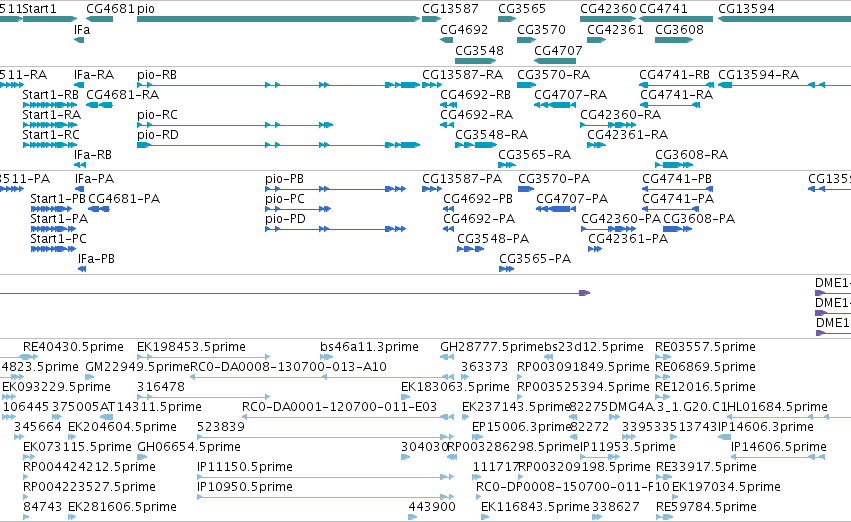Viewport: 851px width, 522px height.
Task: Click the long purple arrow feature
Action: 293,293
